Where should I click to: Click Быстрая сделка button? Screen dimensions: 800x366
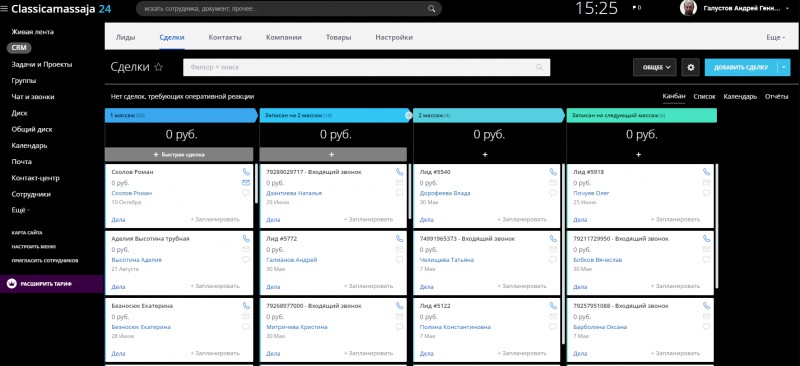pos(179,154)
